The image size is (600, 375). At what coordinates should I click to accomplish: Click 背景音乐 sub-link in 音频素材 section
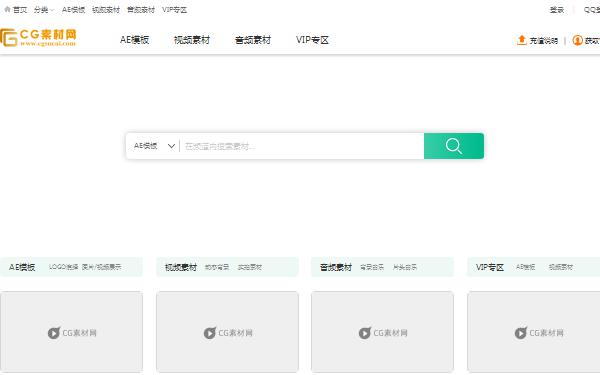(x=372, y=267)
